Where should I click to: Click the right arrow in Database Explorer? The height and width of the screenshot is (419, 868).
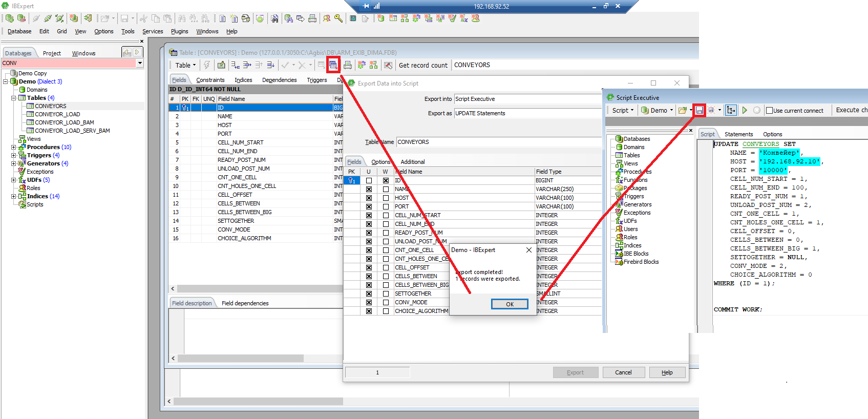pos(137,52)
